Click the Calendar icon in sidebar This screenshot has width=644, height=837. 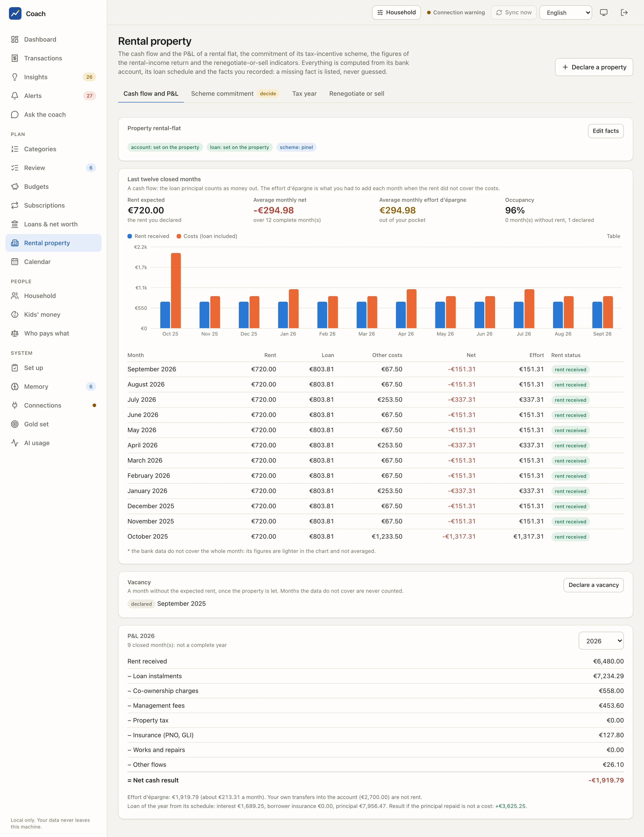(15, 262)
